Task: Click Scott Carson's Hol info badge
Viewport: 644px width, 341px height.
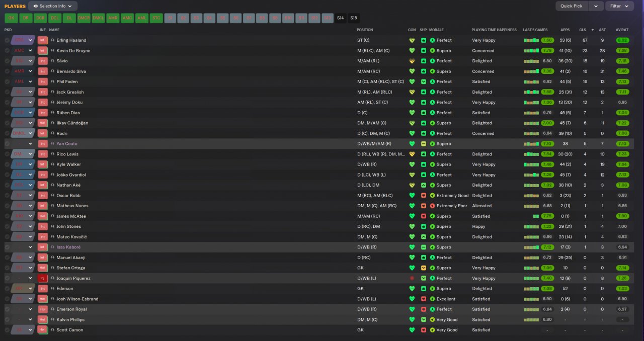Action: (43, 330)
